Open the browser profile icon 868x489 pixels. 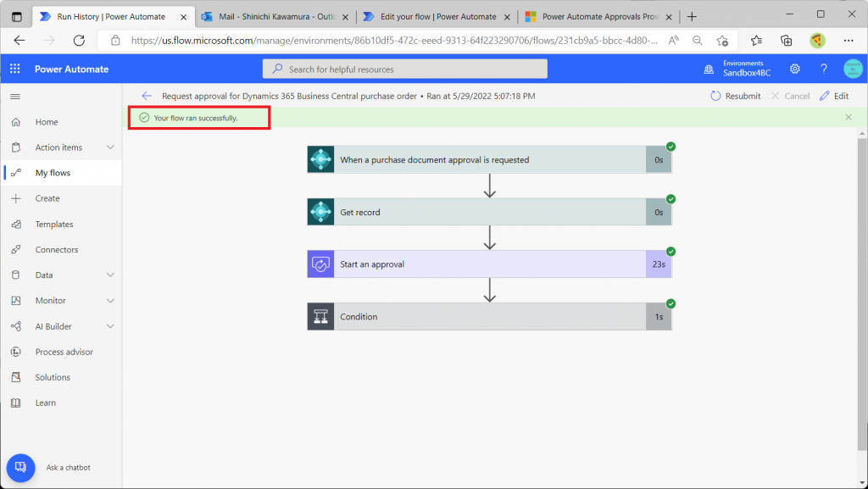pyautogui.click(x=817, y=41)
